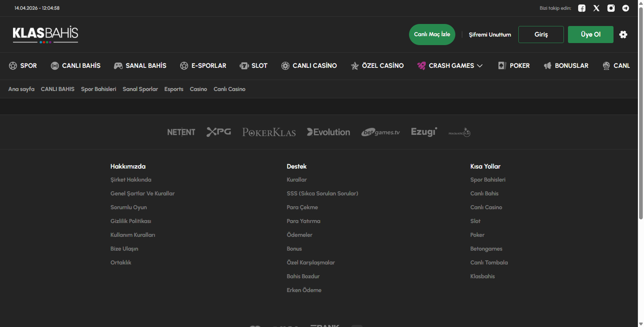Click the Şifremi Unuttum link
Screen dimensions: 644x327
tap(490, 35)
